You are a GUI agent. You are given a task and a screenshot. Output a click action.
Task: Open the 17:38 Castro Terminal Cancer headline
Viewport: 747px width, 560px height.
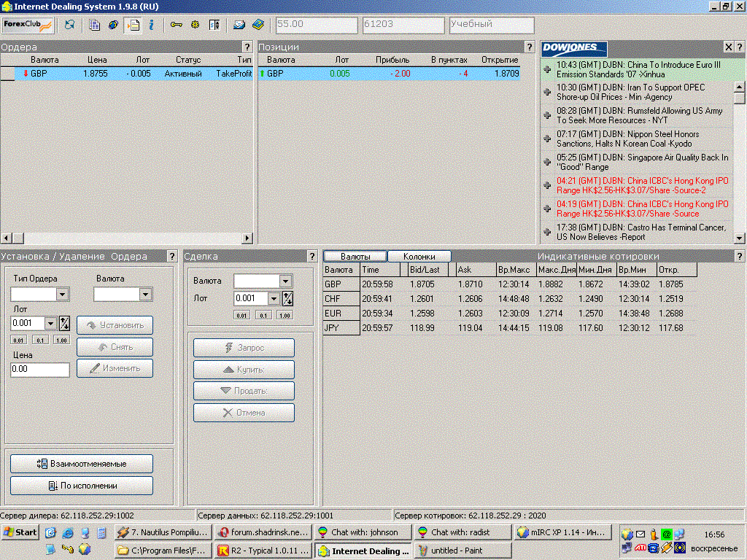coord(640,233)
